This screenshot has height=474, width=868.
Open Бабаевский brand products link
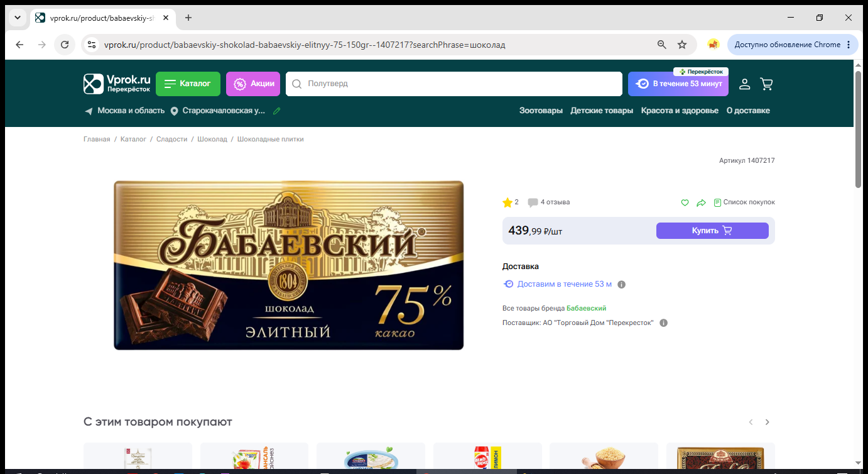coord(587,308)
